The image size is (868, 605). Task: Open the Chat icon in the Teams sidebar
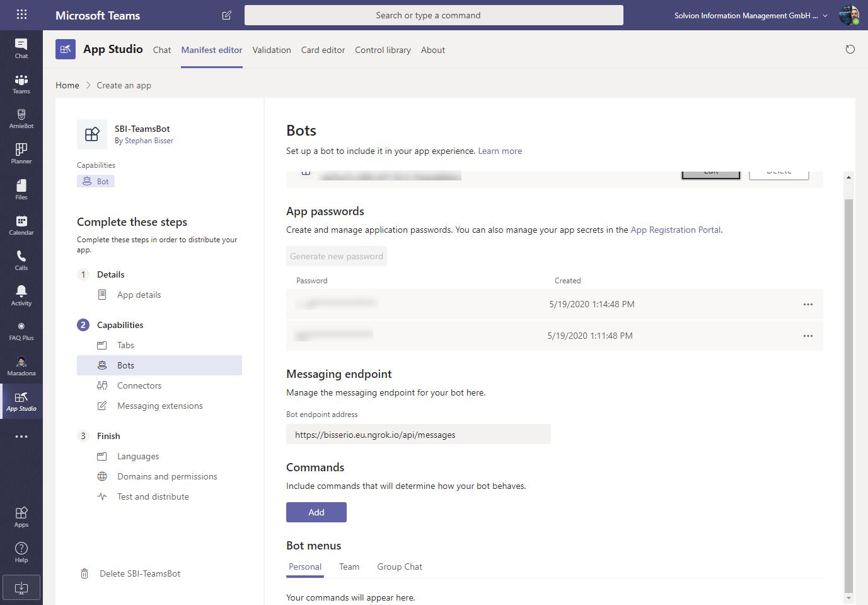point(21,48)
